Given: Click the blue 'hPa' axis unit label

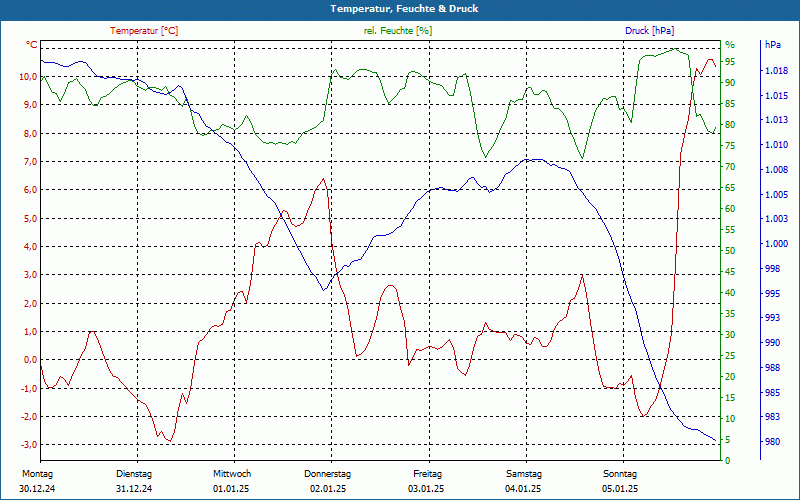Looking at the screenshot, I should [x=772, y=45].
